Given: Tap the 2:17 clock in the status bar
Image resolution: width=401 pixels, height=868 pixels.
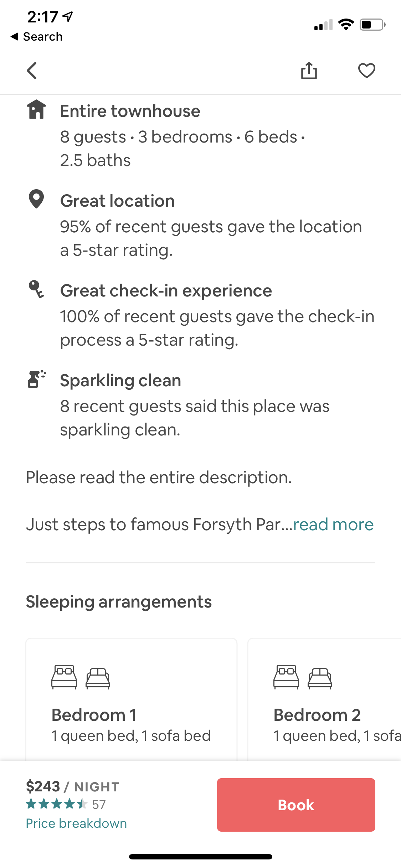Looking at the screenshot, I should (x=43, y=16).
